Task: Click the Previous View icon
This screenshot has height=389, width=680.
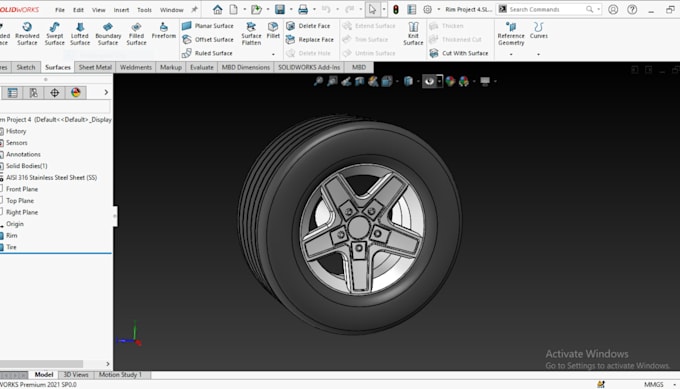Action: click(x=346, y=81)
